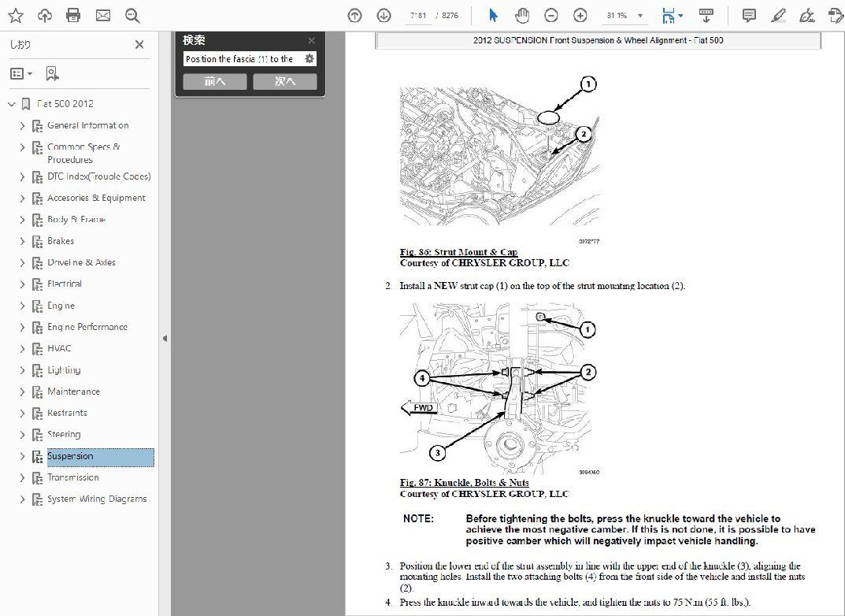
Task: Select the hand pan tool
Action: click(x=522, y=15)
